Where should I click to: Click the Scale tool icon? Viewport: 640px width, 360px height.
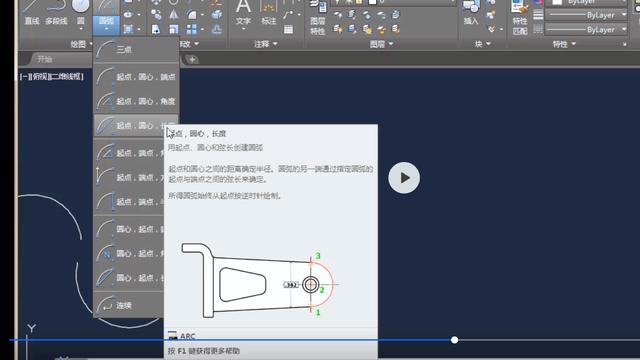pos(173,29)
